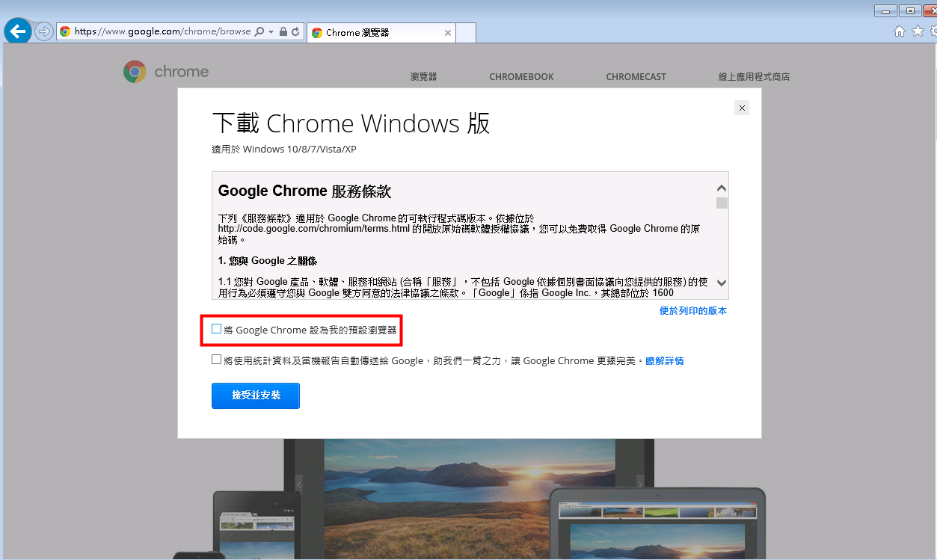The height and width of the screenshot is (560, 937).
Task: Click the previous slide arrow on the hero image
Action: 298,484
